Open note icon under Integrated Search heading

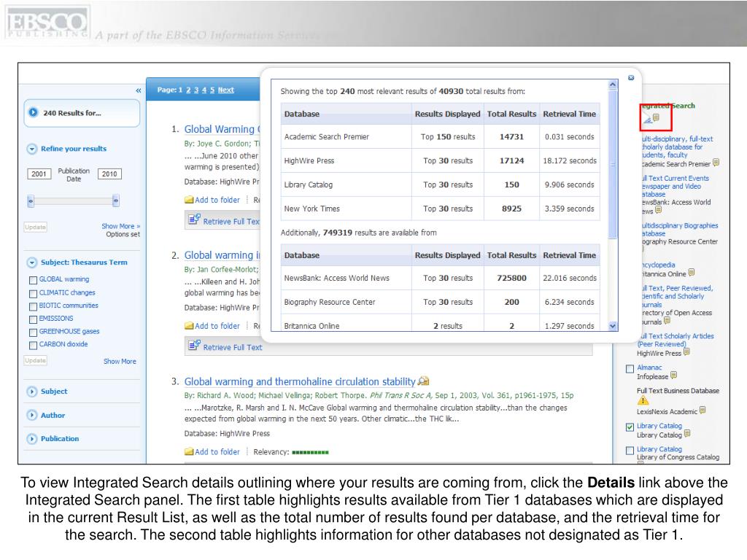pos(656,117)
